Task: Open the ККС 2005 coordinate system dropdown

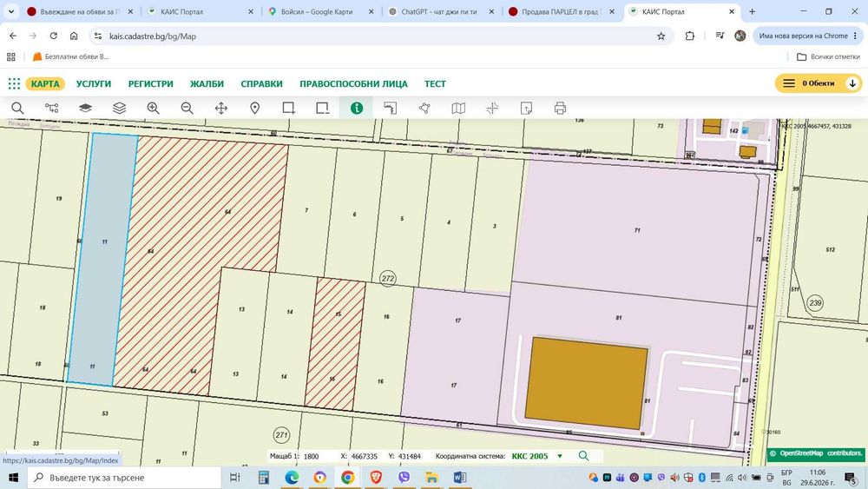Action: click(x=537, y=456)
